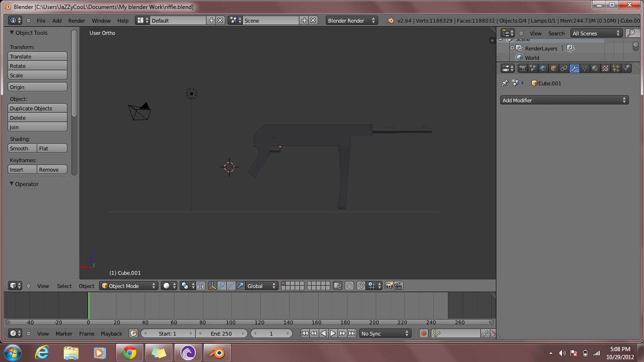The height and width of the screenshot is (362, 644).
Task: Select the rotate manipulator arc icon
Action: [231, 286]
